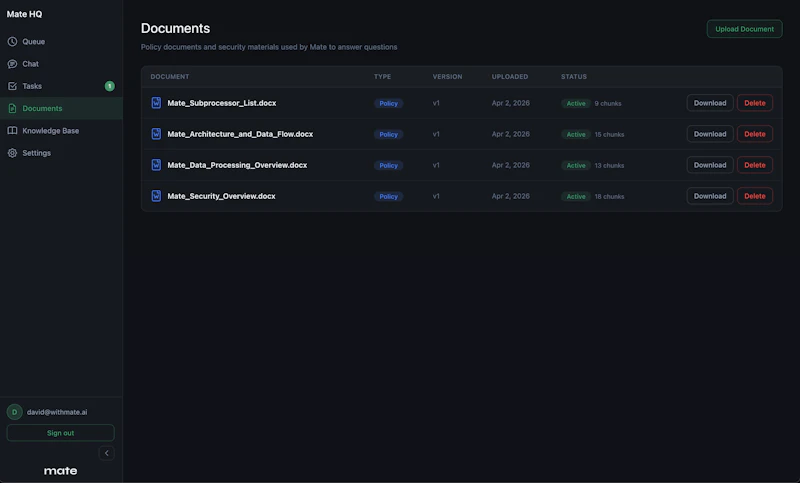The height and width of the screenshot is (483, 800).
Task: Delete Mate_Subprocessor_List.docx
Action: pyautogui.click(x=755, y=103)
